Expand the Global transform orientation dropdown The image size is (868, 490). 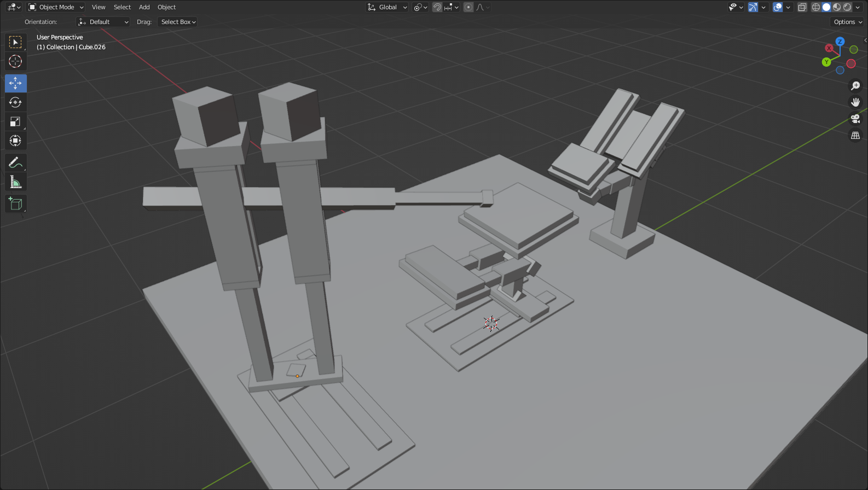coord(387,7)
